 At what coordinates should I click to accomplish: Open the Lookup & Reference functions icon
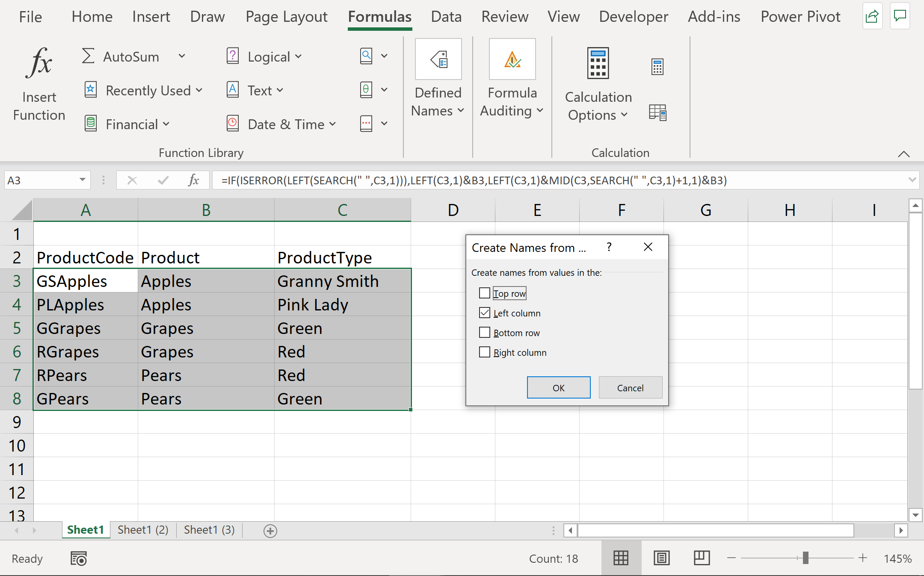pyautogui.click(x=367, y=56)
